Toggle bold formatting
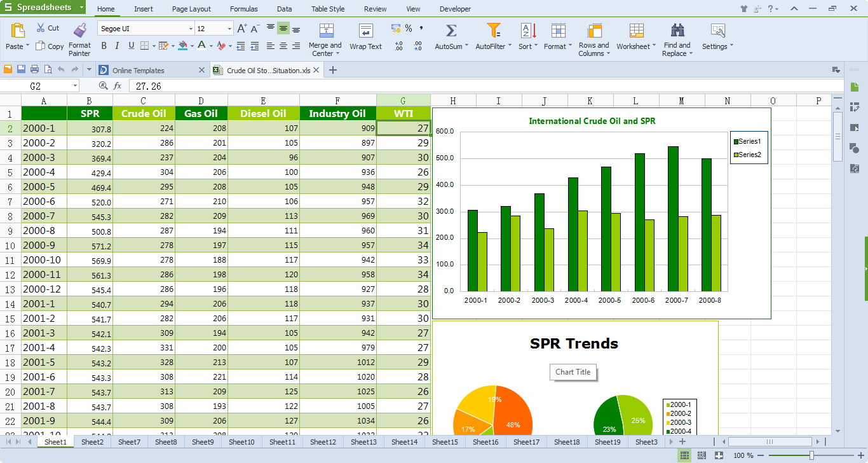 point(104,46)
